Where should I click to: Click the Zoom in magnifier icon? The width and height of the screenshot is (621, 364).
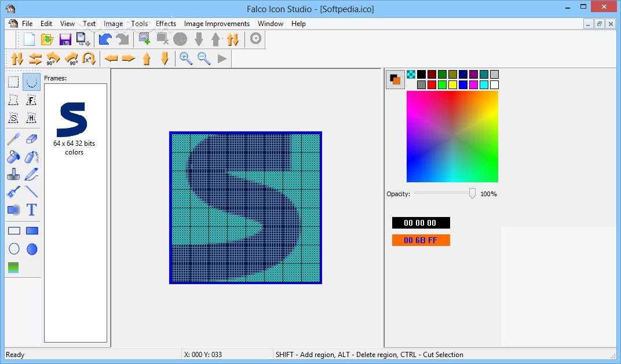(185, 58)
